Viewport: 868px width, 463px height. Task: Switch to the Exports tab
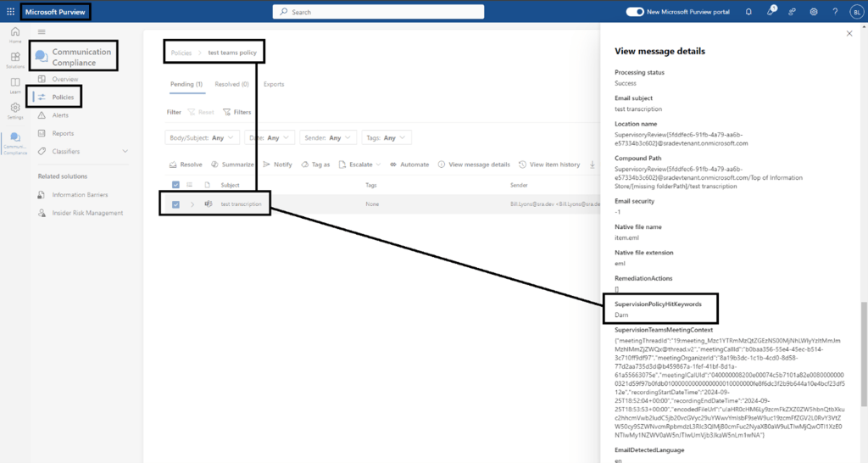coord(274,85)
